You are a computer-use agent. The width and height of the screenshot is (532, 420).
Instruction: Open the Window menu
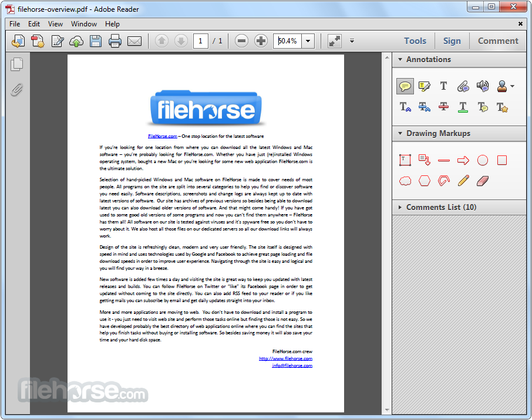point(84,24)
